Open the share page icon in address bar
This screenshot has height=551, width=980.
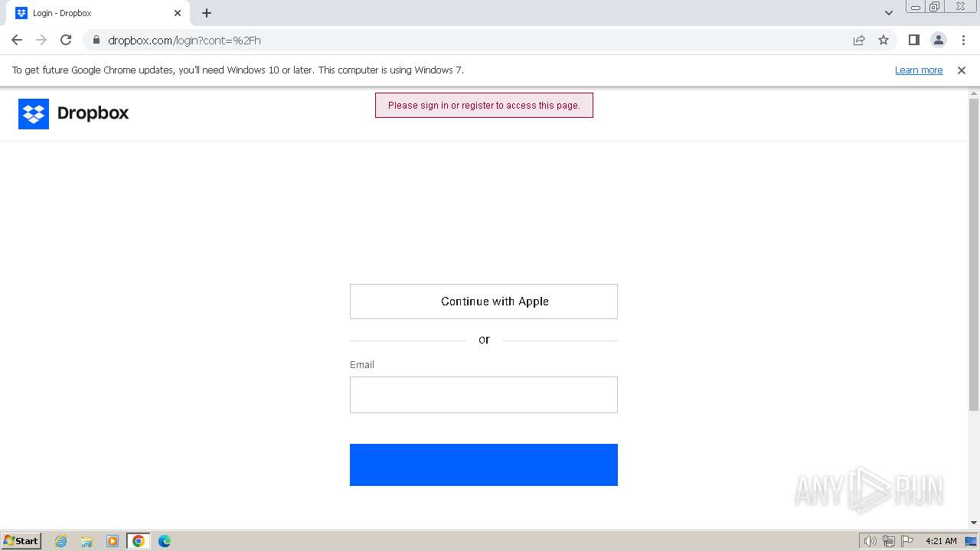pos(859,40)
